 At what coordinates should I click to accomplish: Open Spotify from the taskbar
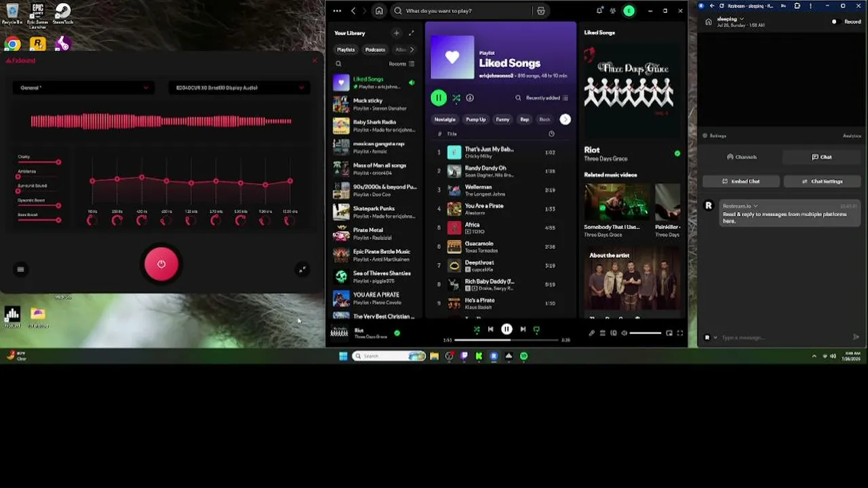point(524,356)
